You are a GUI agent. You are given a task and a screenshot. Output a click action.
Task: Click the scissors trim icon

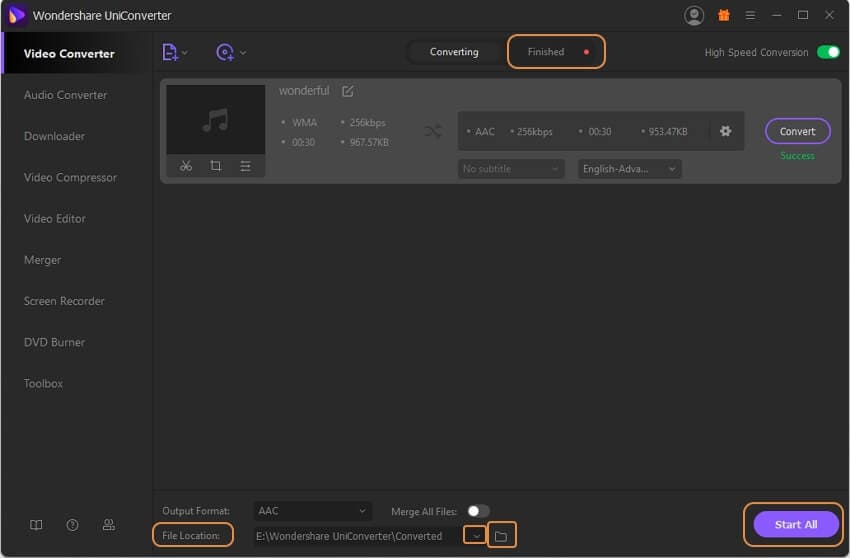(186, 166)
